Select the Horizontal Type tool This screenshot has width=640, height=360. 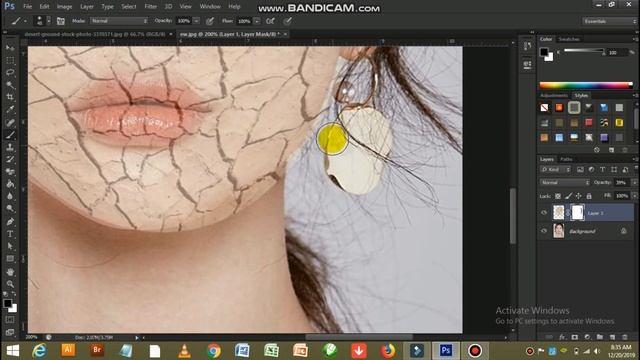coord(10,234)
